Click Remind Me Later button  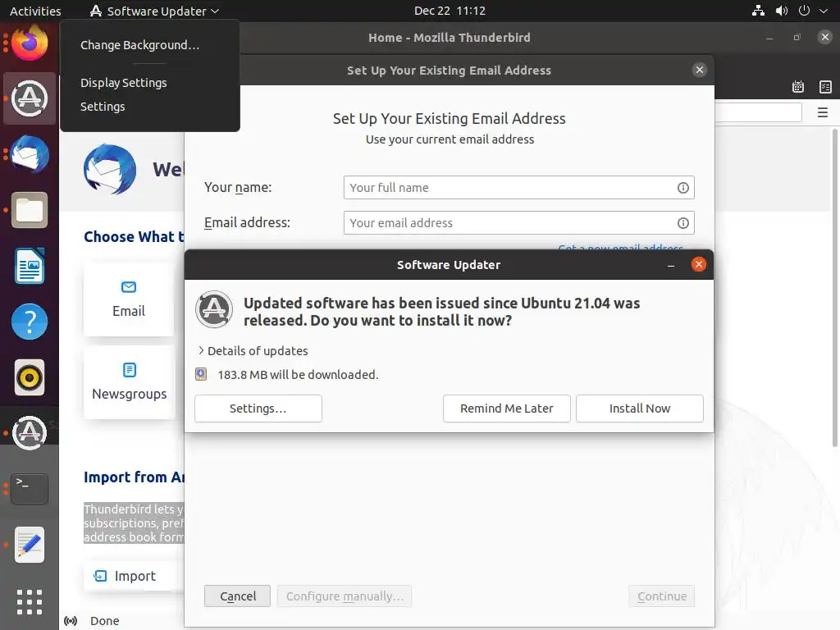(x=506, y=409)
